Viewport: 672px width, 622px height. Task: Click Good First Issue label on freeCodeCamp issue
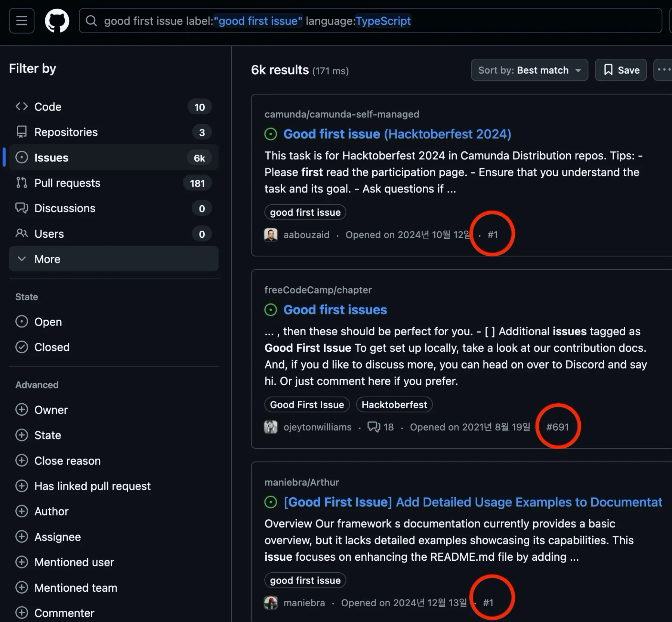tap(307, 404)
